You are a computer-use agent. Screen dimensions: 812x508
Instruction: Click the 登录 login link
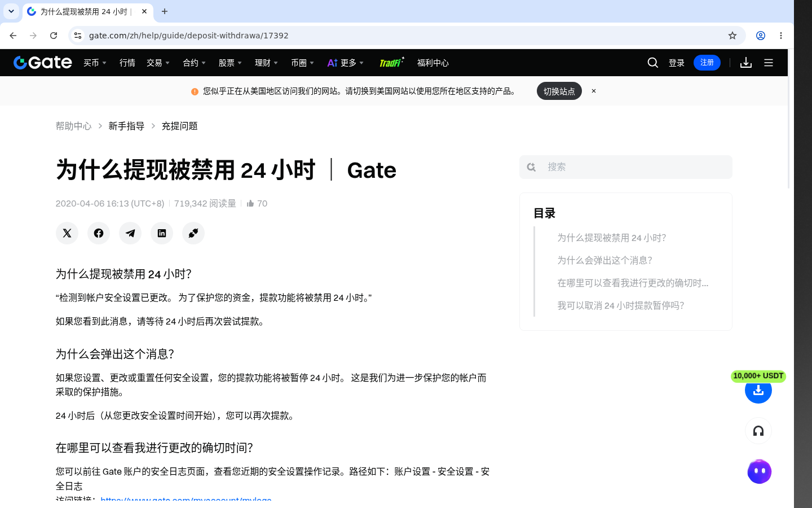point(677,63)
